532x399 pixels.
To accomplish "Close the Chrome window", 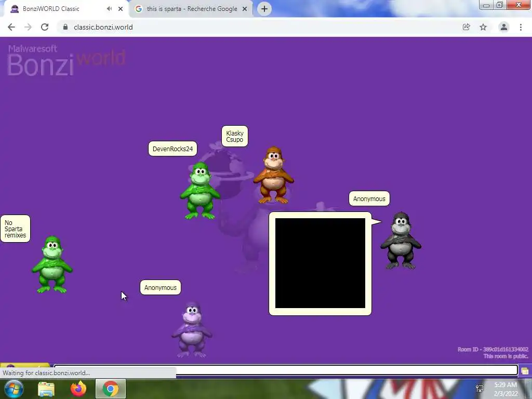I will coord(519,5).
